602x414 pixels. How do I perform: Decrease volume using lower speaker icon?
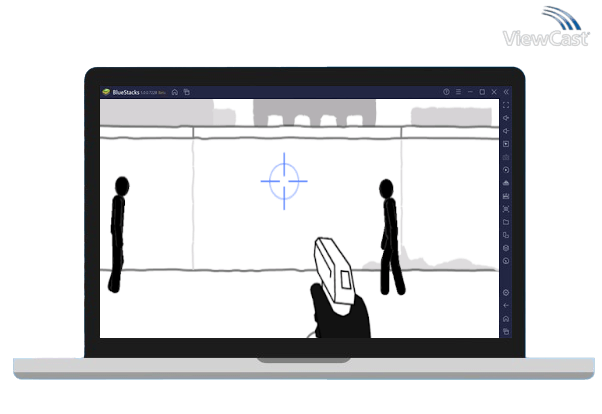(x=506, y=131)
